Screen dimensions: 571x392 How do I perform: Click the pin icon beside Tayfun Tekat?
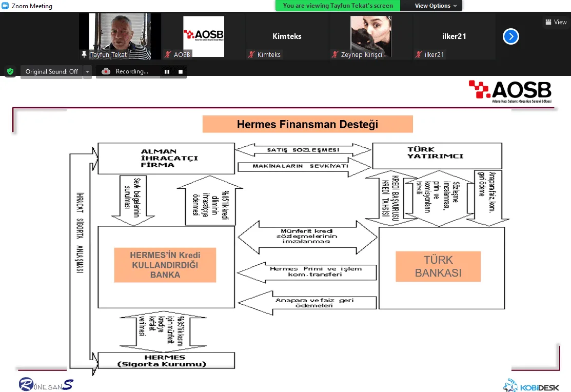pos(84,54)
